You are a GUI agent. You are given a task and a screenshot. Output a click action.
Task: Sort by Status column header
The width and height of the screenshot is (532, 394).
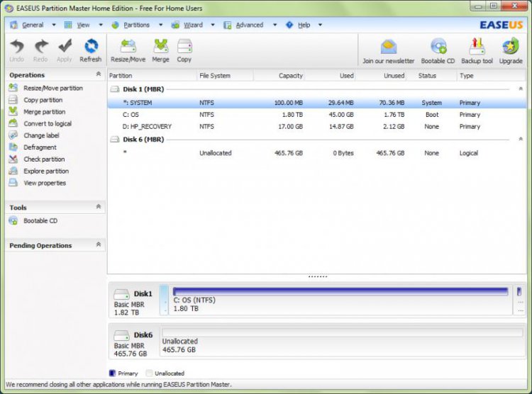tap(431, 76)
